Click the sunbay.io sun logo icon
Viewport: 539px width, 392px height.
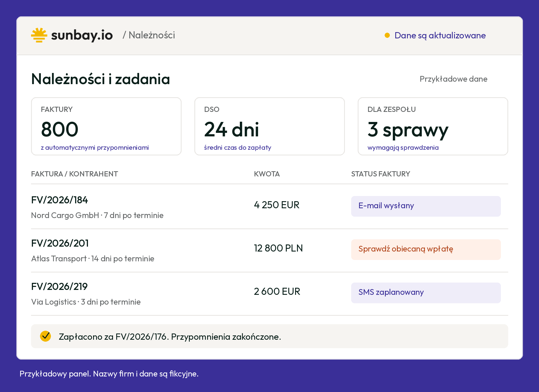(39, 35)
